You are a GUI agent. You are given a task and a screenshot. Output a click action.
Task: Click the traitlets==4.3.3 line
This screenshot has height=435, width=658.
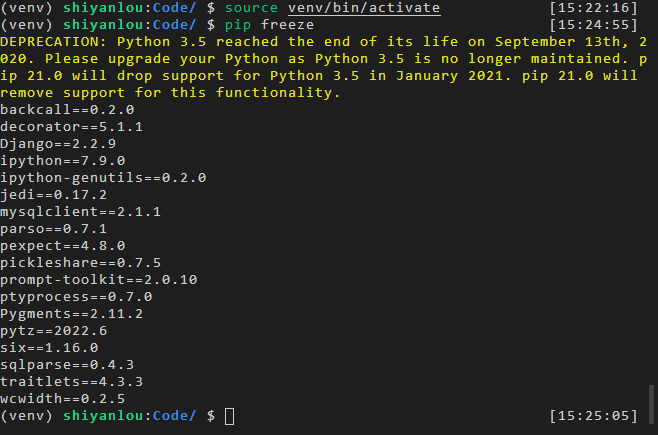[72, 381]
